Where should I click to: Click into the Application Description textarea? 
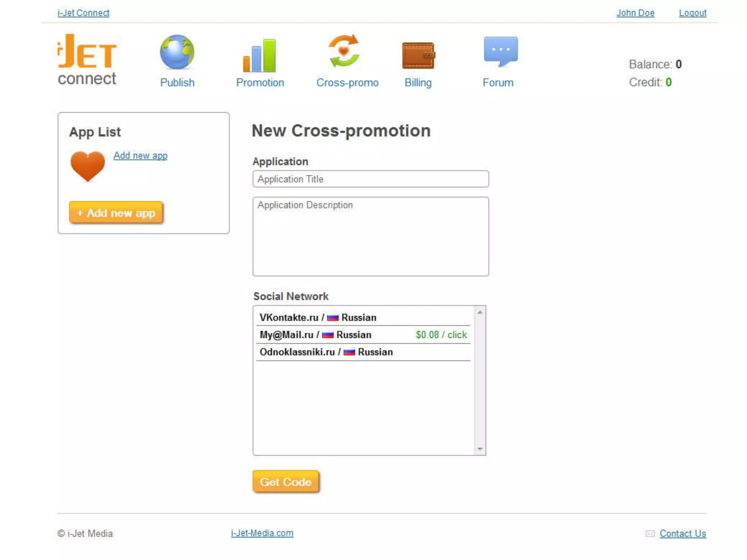[370, 236]
